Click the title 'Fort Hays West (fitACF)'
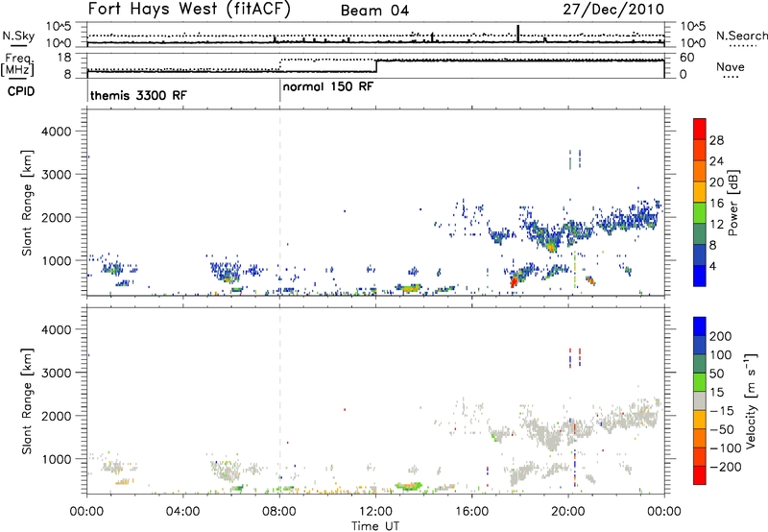The width and height of the screenshot is (768, 532). pos(189,9)
